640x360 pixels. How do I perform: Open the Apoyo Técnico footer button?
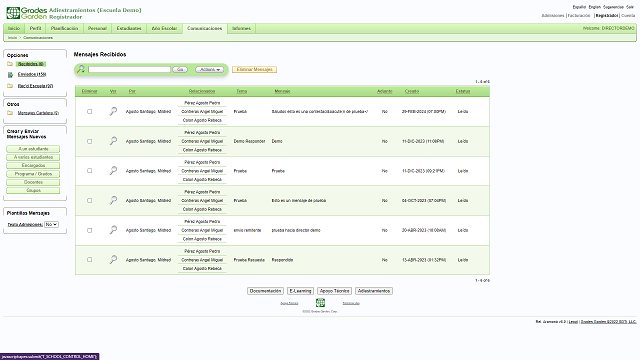[x=334, y=291]
